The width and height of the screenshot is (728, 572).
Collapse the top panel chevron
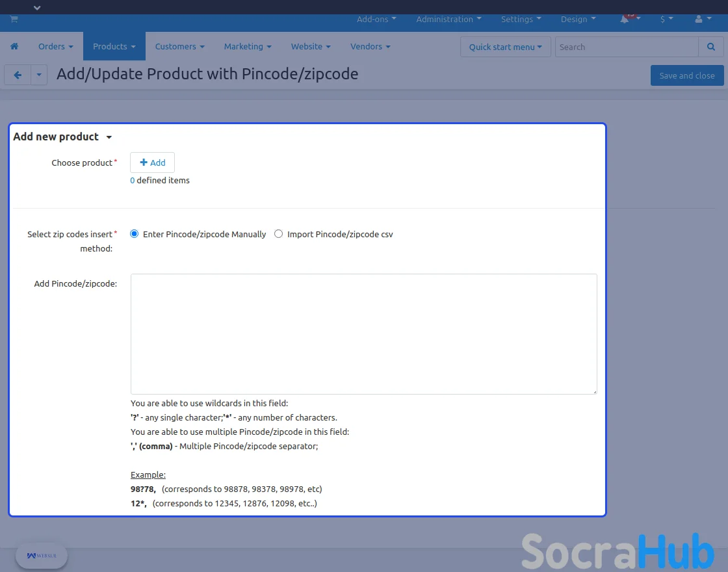(x=37, y=8)
